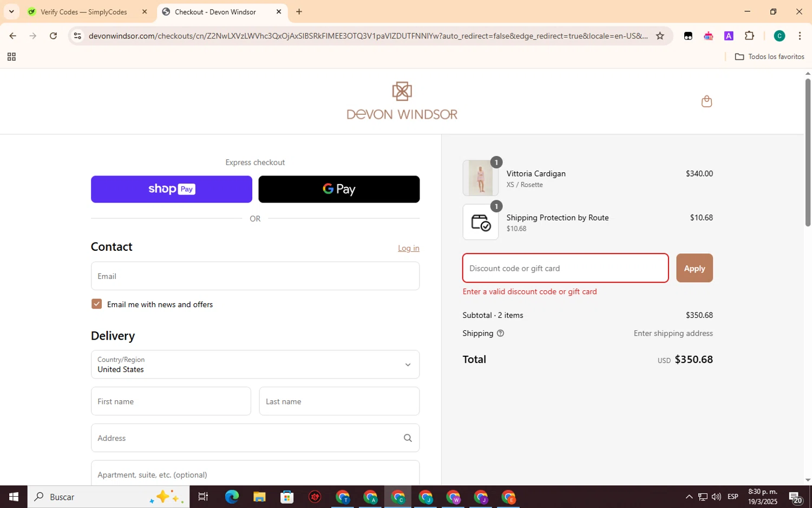The height and width of the screenshot is (508, 812).
Task: Toggle Email me with news and offers
Action: 96,304
